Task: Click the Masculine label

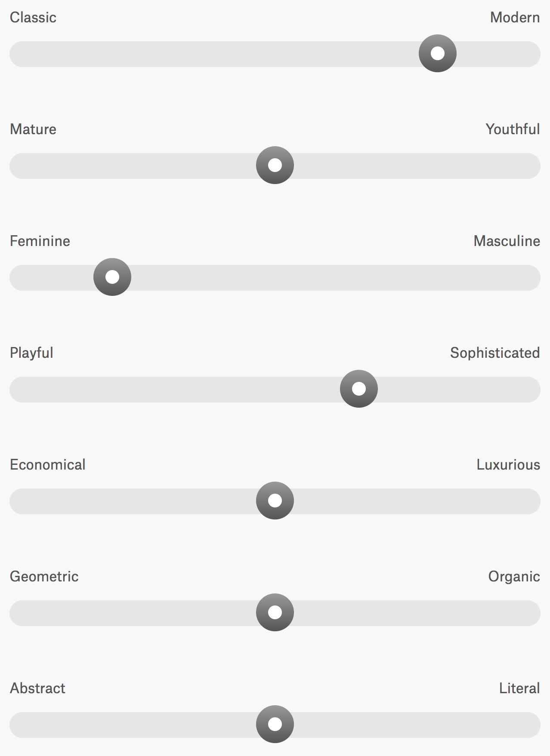Action: [507, 241]
